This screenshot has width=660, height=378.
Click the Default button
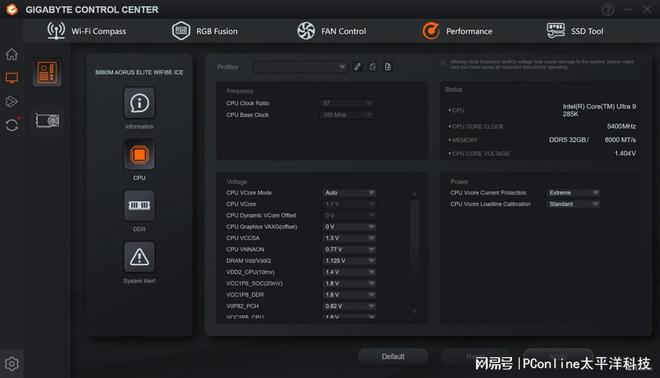(393, 357)
